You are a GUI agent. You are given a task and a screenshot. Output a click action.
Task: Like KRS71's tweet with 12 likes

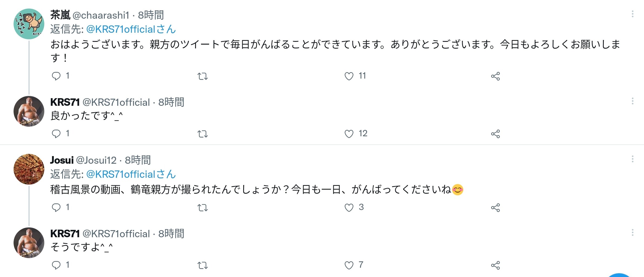click(349, 134)
